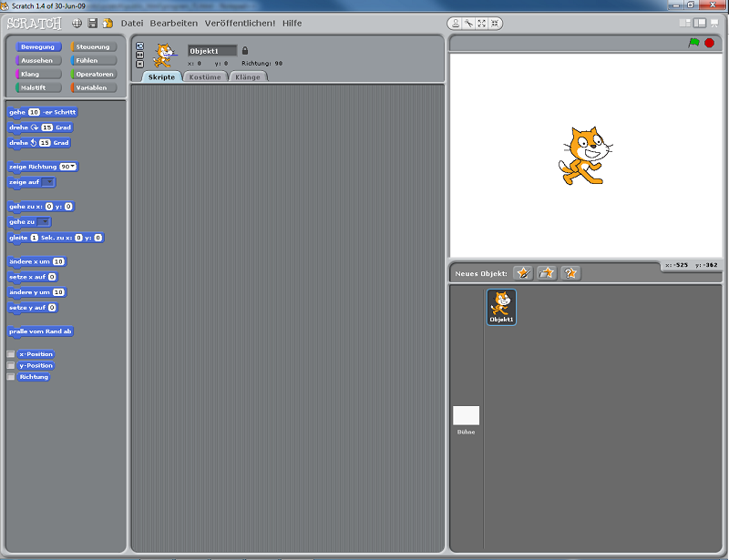This screenshot has width=729, height=560.
Task: Enter presentation mode
Action: (x=714, y=23)
